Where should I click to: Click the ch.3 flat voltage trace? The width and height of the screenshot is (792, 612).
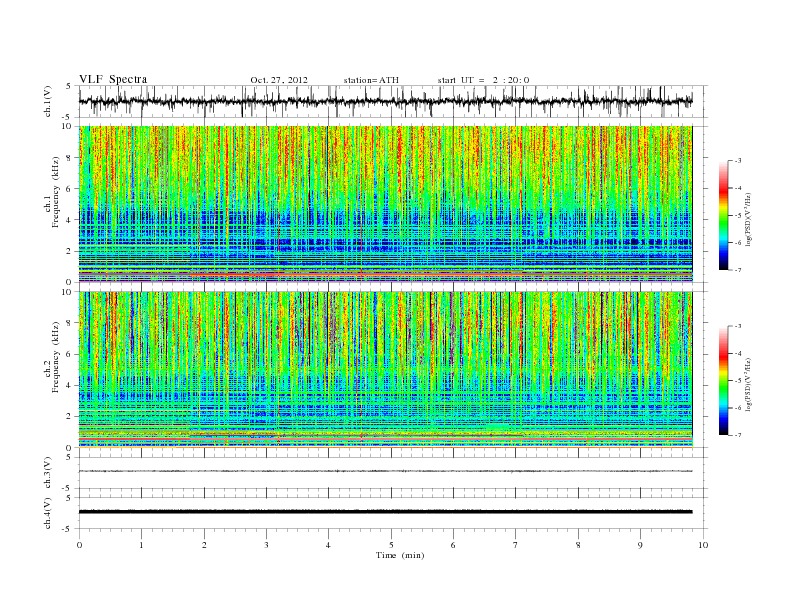[385, 471]
